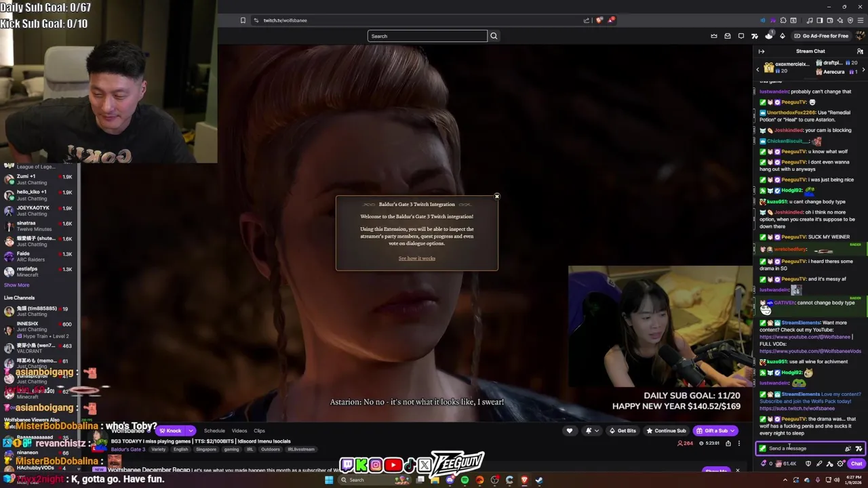Click Go Ad-Free for Free button
The height and width of the screenshot is (488, 868).
(820, 36)
